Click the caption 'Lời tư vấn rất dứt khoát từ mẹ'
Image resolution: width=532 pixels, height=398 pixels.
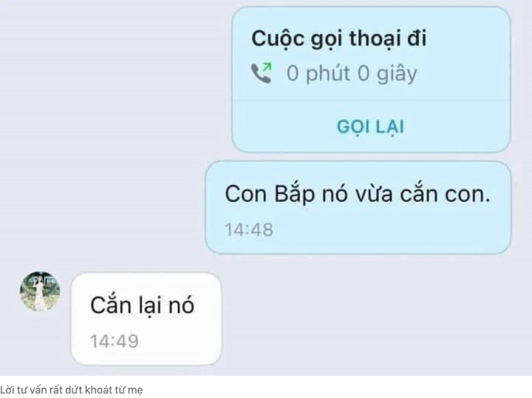71,390
